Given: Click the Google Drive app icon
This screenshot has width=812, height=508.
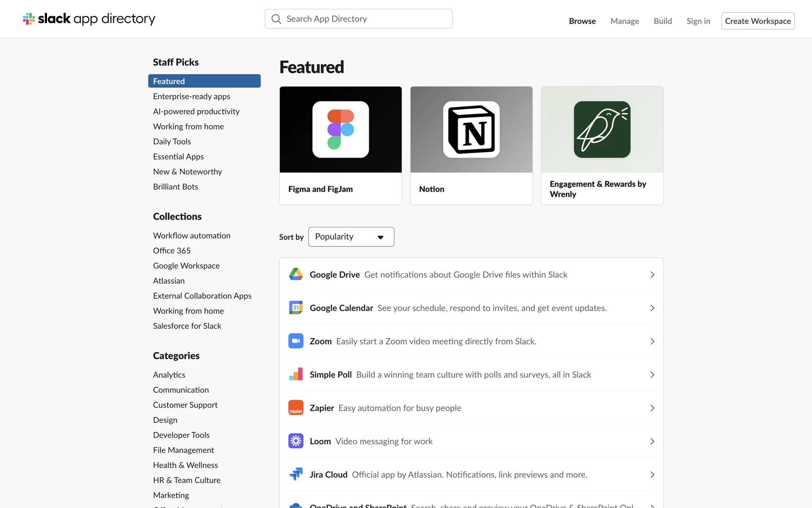Looking at the screenshot, I should tap(296, 274).
